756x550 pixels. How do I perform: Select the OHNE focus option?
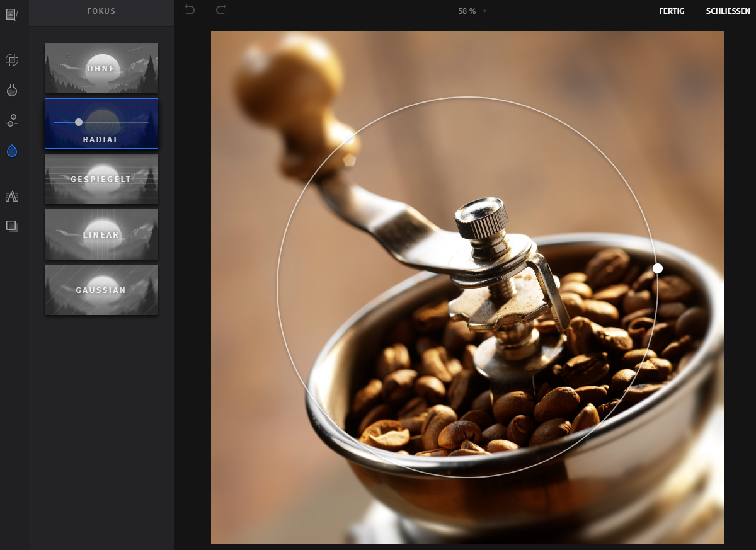(x=101, y=68)
